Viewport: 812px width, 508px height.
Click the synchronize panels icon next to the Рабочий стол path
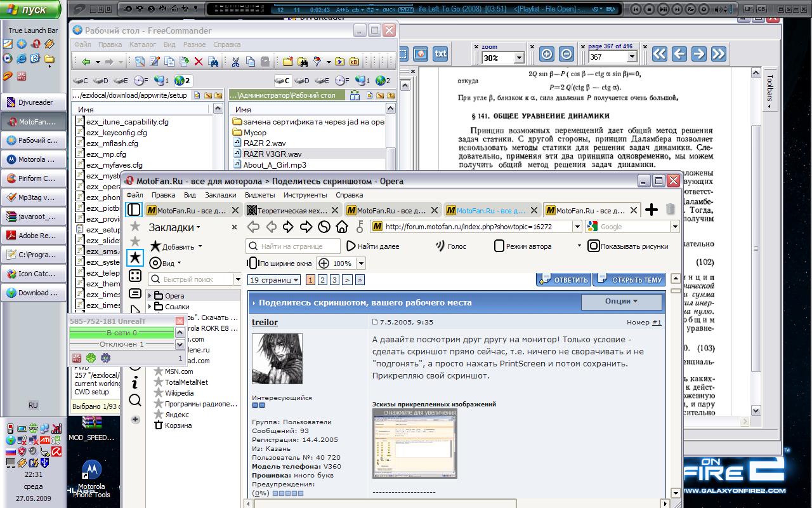point(355,95)
